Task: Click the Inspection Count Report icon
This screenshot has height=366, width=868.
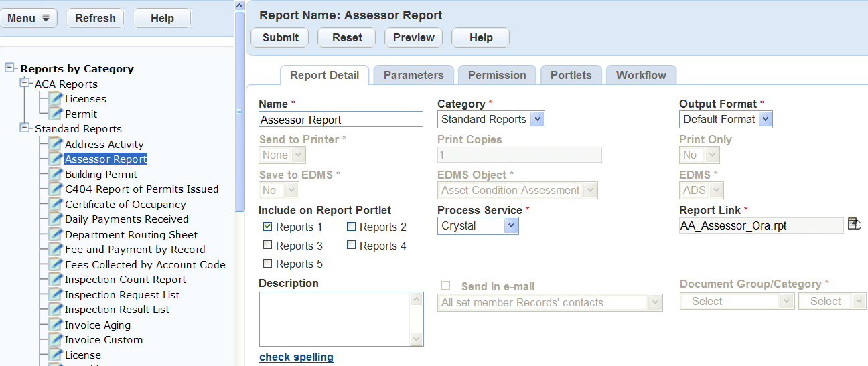Action: [56, 280]
